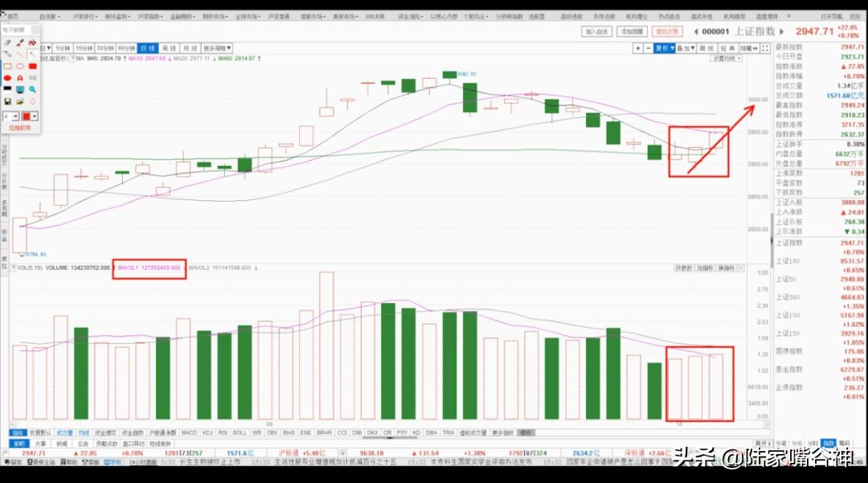Go to next stock with right arrow
The width and height of the screenshot is (868, 483).
[x=782, y=31]
